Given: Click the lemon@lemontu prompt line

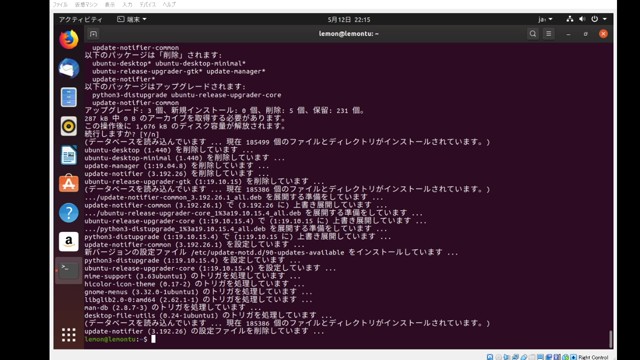Looking at the screenshot, I should tap(120, 339).
